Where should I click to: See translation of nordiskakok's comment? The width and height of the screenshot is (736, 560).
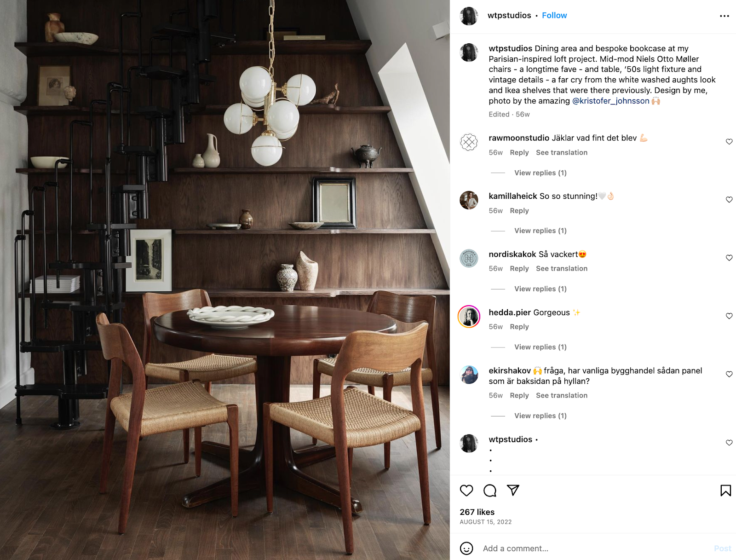coord(561,269)
